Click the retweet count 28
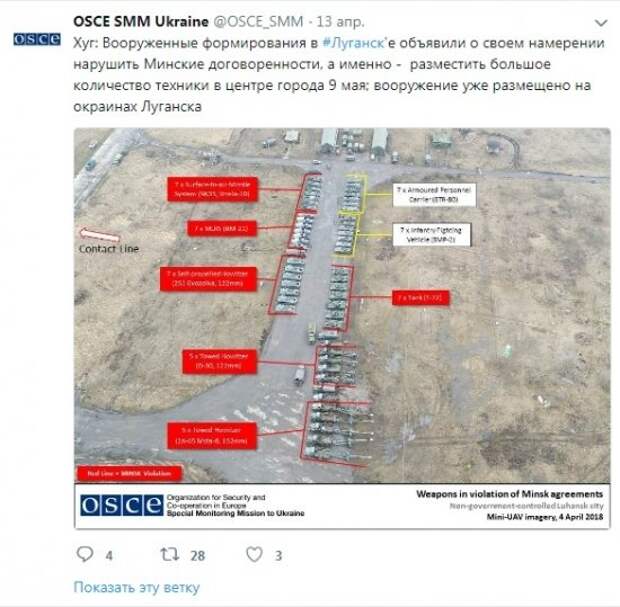 (x=198, y=556)
